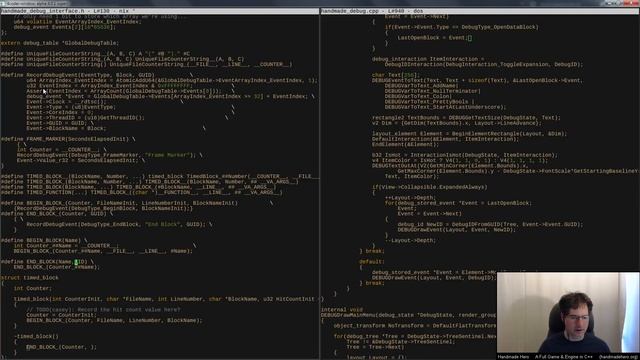Click the 'struct timed_block' line

(x=30, y=278)
